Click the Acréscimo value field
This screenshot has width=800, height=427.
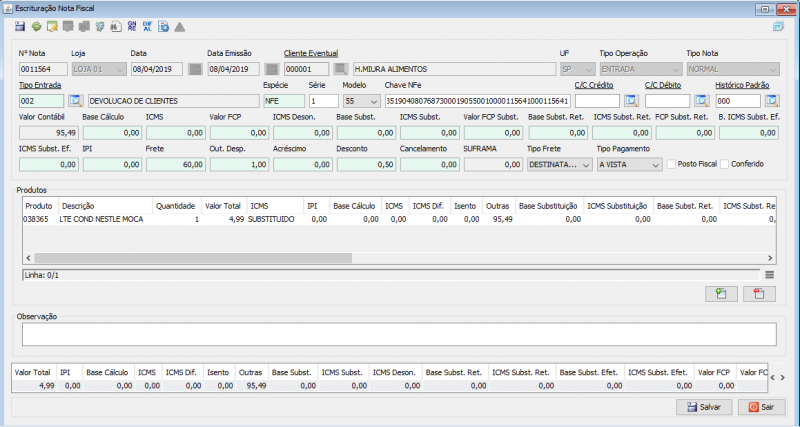(x=303, y=165)
